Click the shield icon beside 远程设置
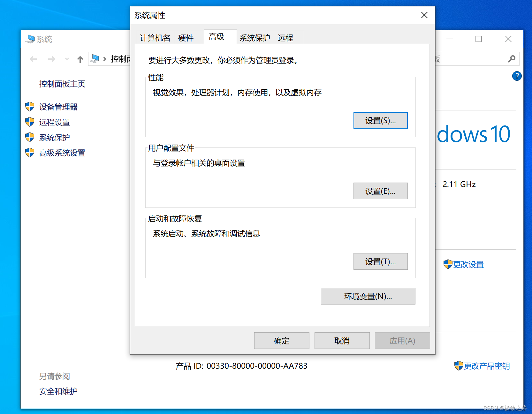The height and width of the screenshot is (414, 532). [x=30, y=122]
